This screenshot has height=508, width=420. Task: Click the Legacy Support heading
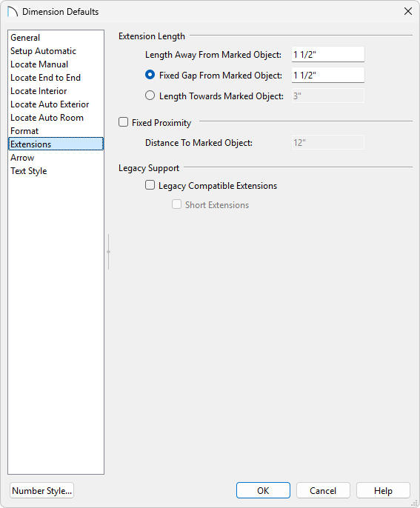coord(149,168)
